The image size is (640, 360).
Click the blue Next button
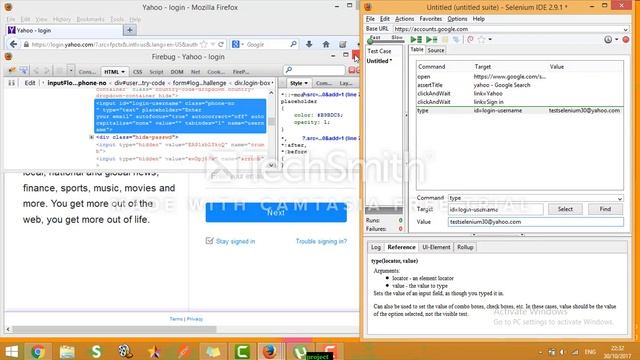coord(276,212)
